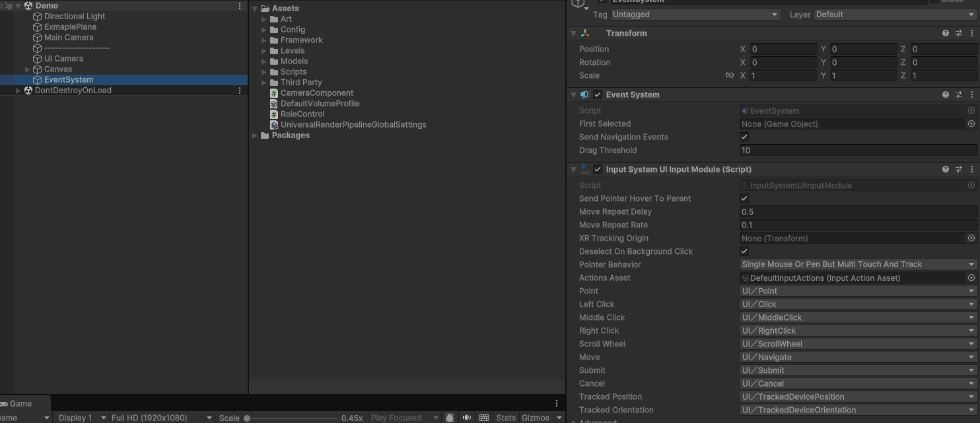The image size is (980, 423).
Task: Uncheck Deselect On Background Click
Action: tap(744, 251)
